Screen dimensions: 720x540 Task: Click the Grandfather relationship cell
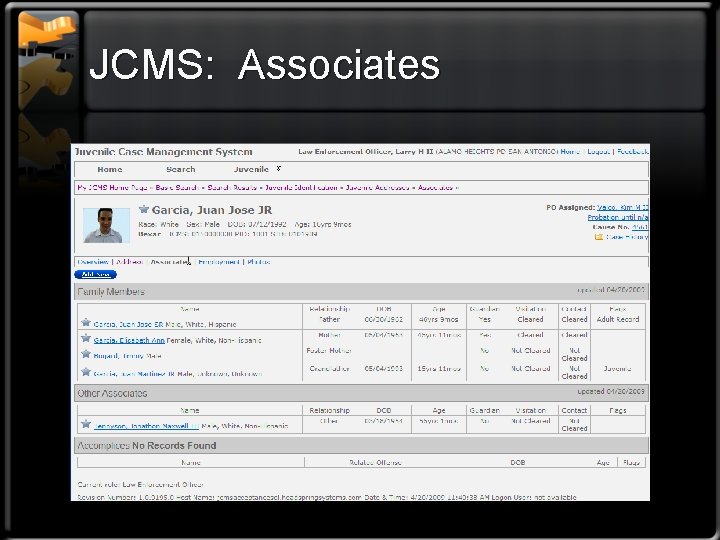pyautogui.click(x=329, y=368)
